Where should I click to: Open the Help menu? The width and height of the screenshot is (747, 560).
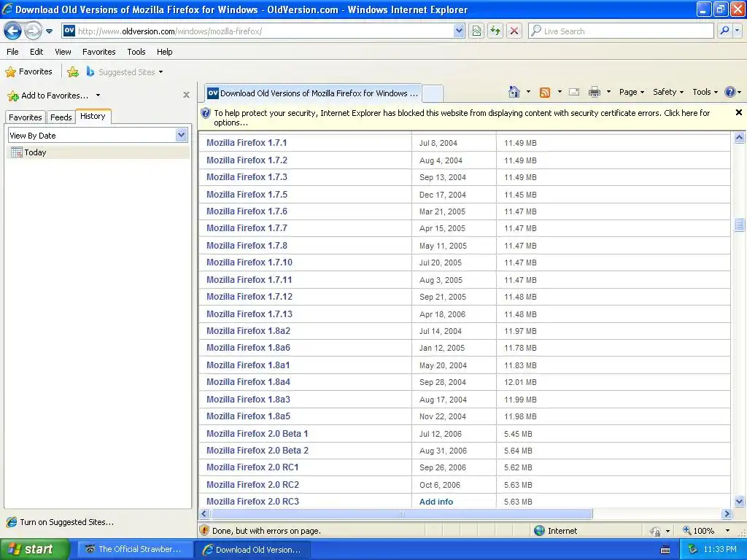(x=164, y=52)
